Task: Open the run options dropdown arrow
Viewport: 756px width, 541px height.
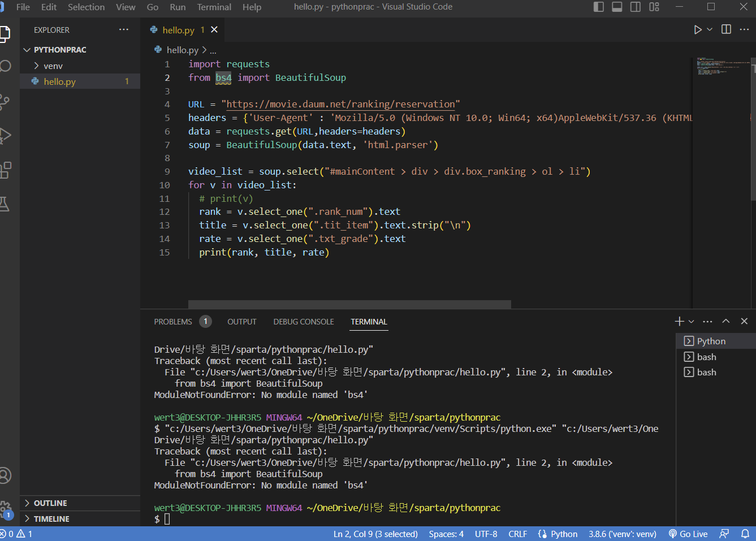Action: [x=710, y=29]
